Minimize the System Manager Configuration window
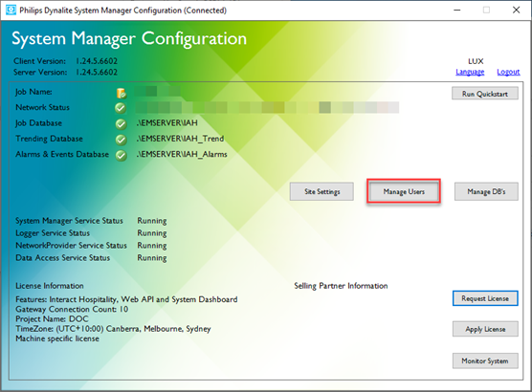Viewport: 532px width, 392px height. pos(457,10)
